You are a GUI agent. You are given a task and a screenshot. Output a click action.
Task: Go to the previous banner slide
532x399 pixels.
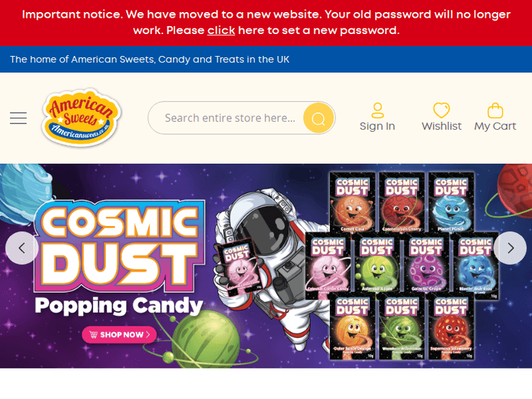pyautogui.click(x=22, y=248)
